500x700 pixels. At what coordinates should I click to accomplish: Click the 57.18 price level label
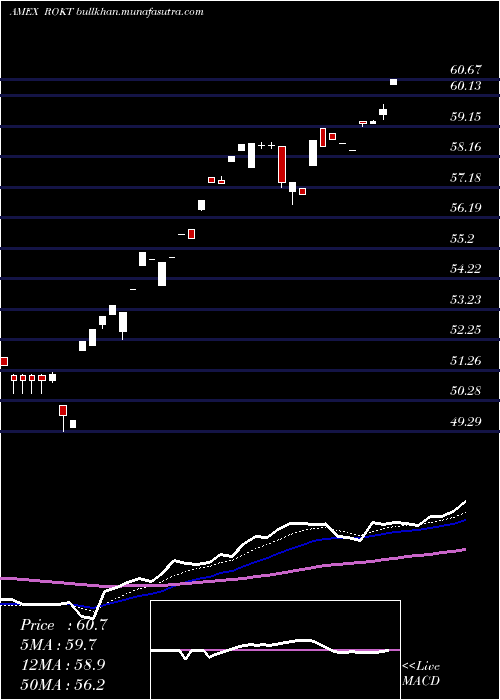tap(466, 178)
